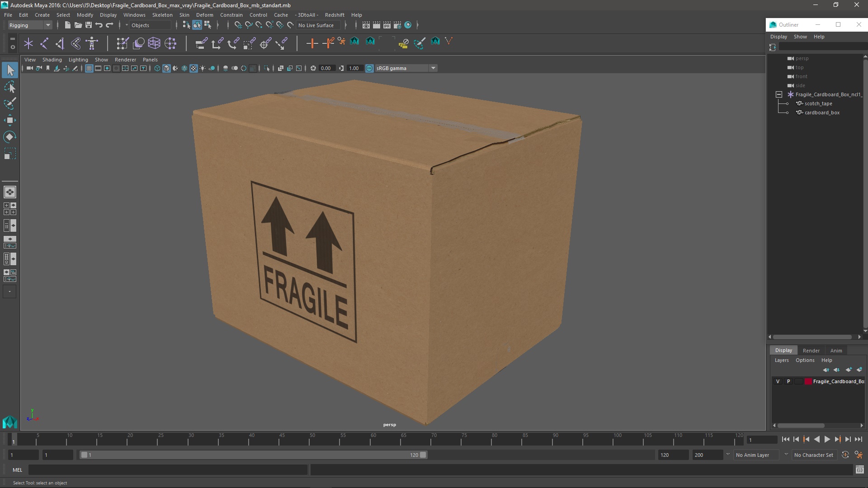Switch to the Render layer tab
The image size is (868, 488).
pyautogui.click(x=811, y=351)
